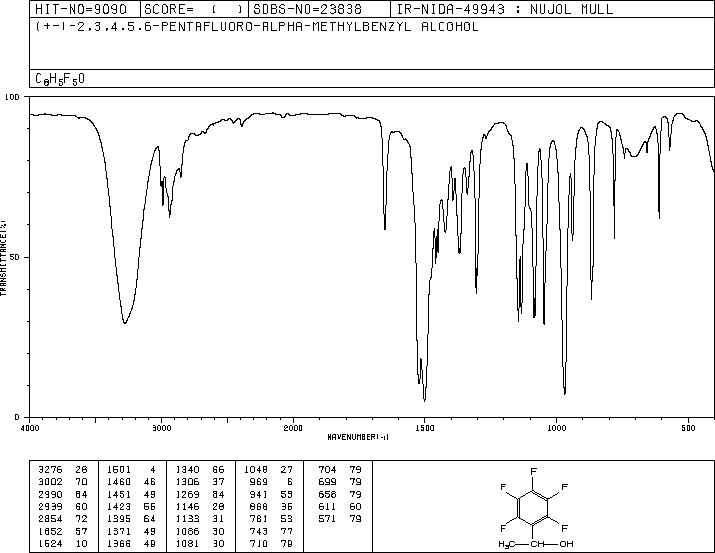Click the 500 wavenumber axis label
This screenshot has width=715, height=553.
coord(688,428)
